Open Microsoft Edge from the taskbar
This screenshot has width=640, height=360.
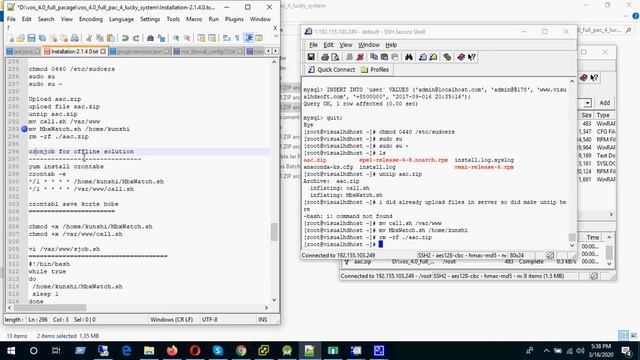(x=127, y=351)
